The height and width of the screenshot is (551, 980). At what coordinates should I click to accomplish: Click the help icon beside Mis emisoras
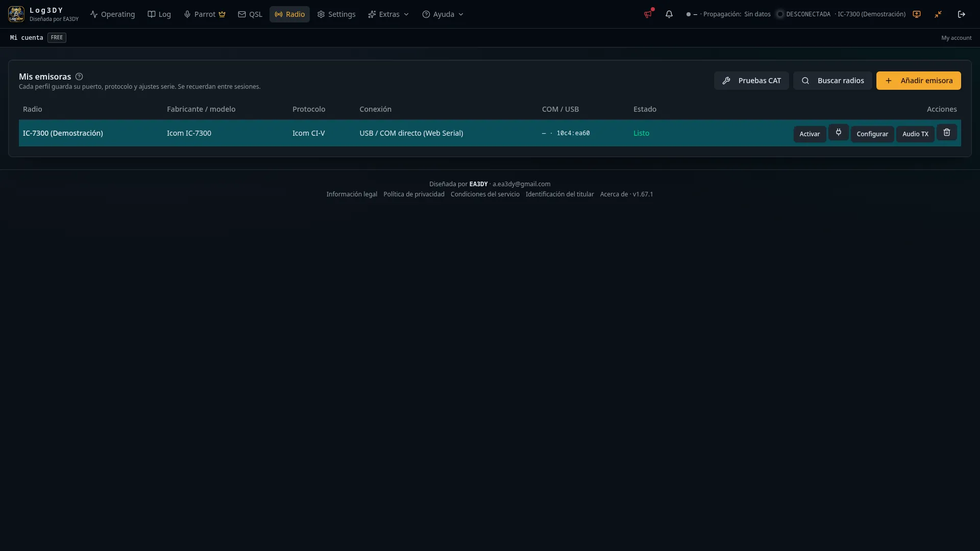79,77
